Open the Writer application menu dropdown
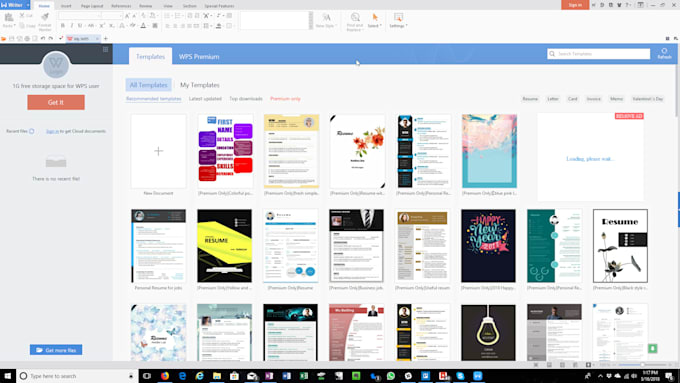The width and height of the screenshot is (680, 383). point(28,5)
